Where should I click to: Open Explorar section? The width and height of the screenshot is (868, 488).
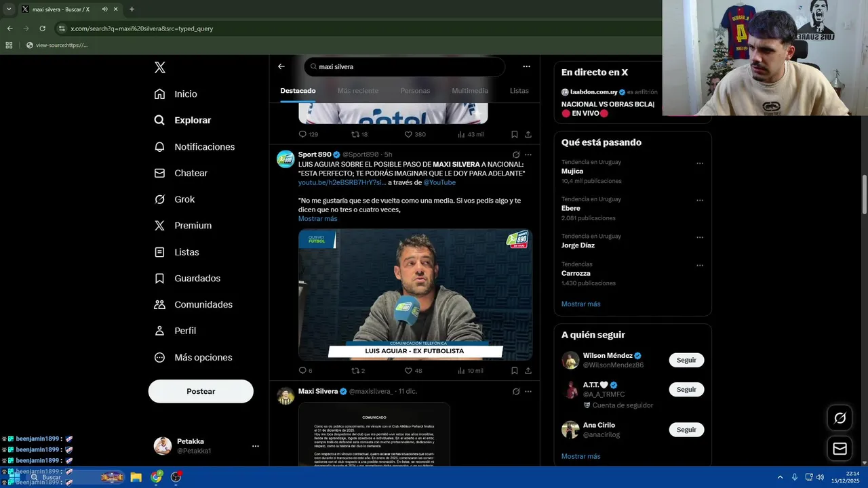(182, 120)
